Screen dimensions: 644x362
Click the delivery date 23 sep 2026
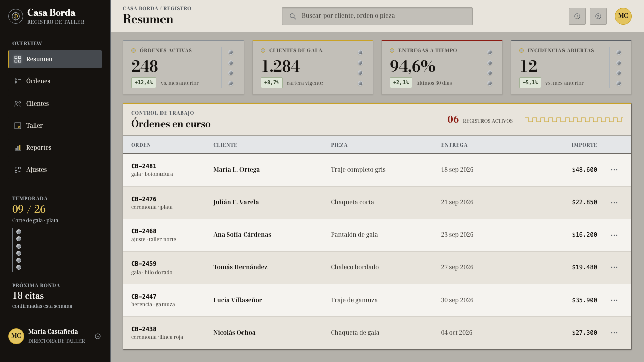click(457, 235)
